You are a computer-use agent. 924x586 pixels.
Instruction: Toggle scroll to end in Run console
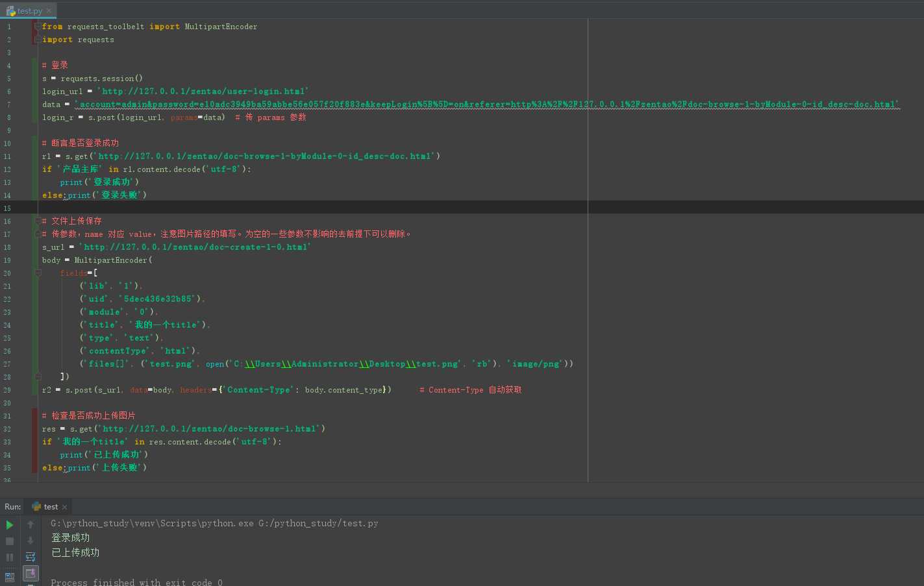pos(31,573)
